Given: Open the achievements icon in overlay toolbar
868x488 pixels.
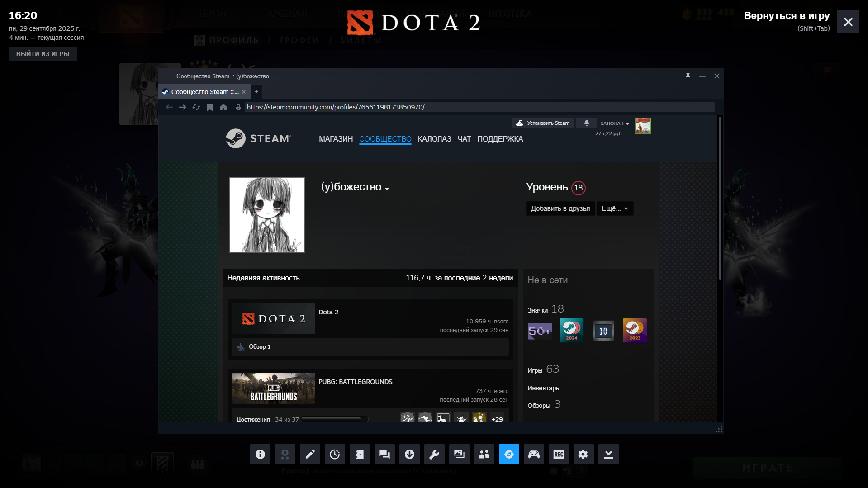Looking at the screenshot, I should tap(285, 454).
